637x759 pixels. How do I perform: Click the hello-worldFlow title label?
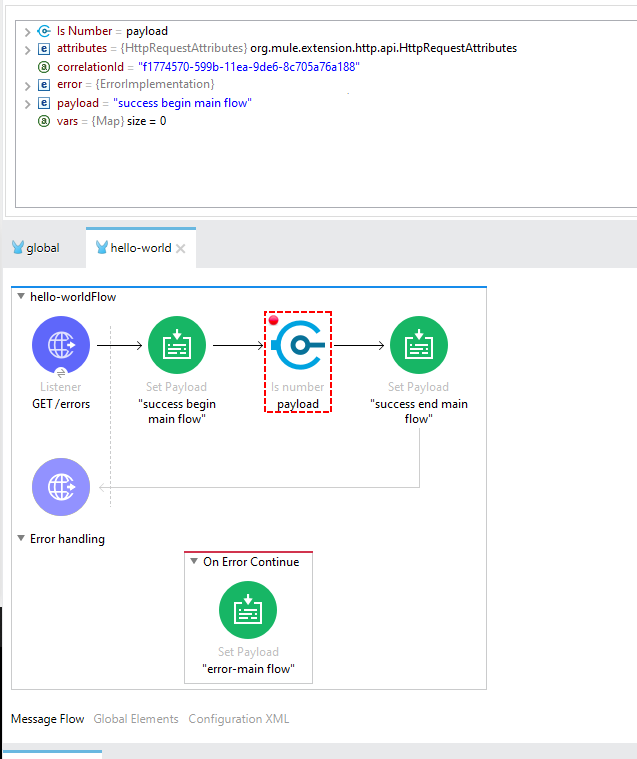pyautogui.click(x=73, y=297)
